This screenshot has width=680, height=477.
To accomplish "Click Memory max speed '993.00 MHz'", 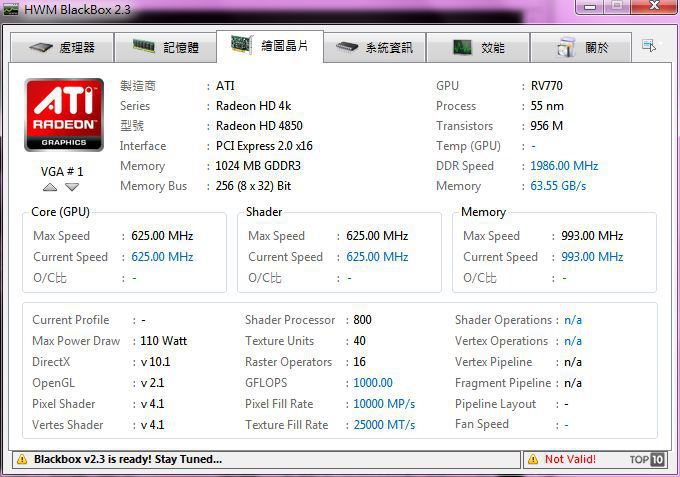I will coord(592,236).
